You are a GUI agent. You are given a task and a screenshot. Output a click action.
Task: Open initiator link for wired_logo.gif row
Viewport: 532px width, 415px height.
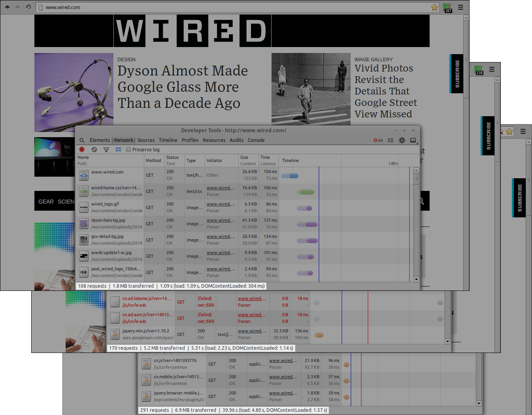pos(221,204)
